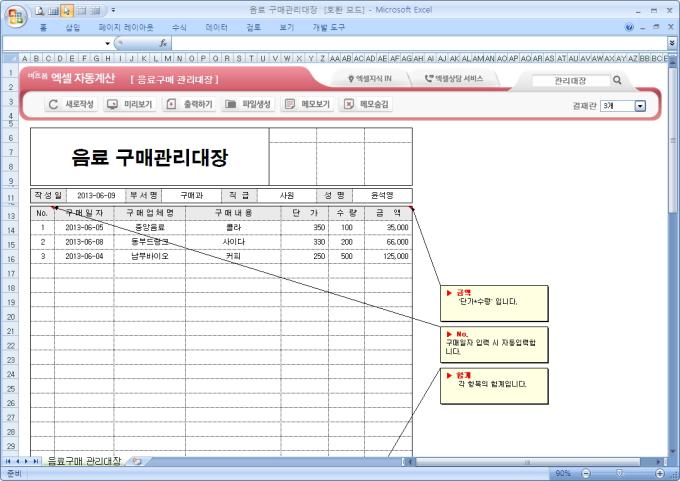Viewport: 680px width, 481px height.
Task: Select the 동부드링크 cell
Action: (150, 242)
